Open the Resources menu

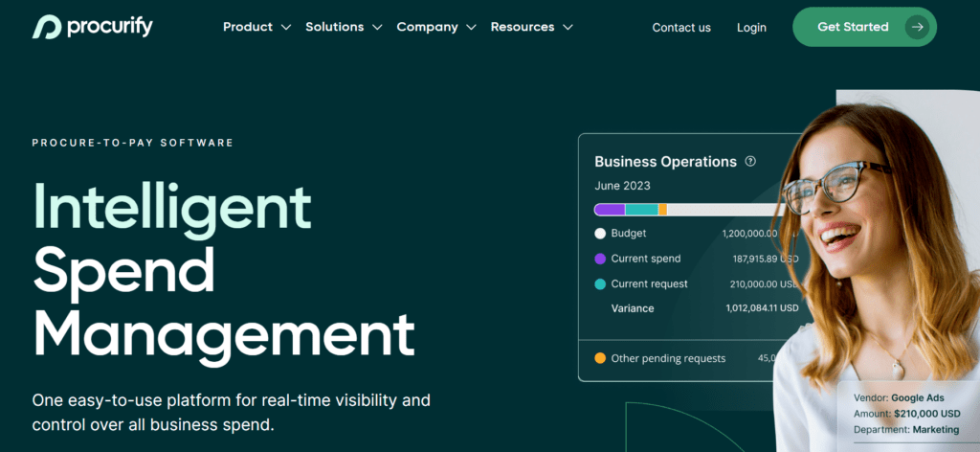522,27
